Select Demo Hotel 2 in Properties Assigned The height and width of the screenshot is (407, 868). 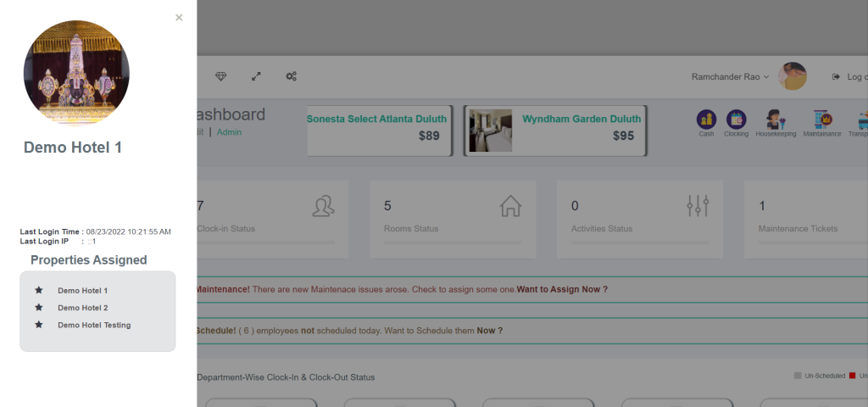click(82, 308)
